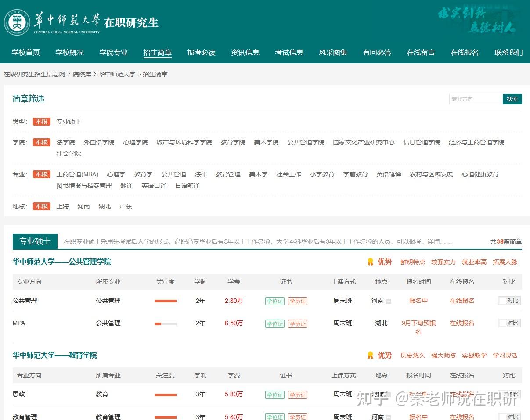This screenshot has width=530, height=420.
Task: Open 资讯信息 nav item
Action: pos(245,52)
